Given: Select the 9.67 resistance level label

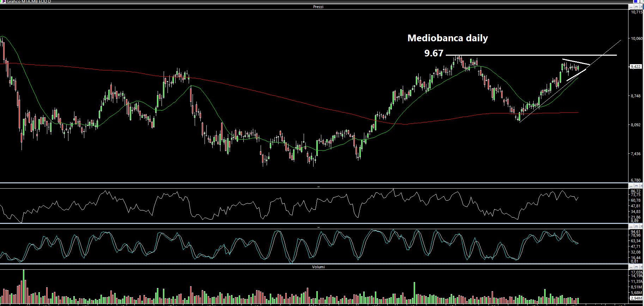Looking at the screenshot, I should 434,53.
